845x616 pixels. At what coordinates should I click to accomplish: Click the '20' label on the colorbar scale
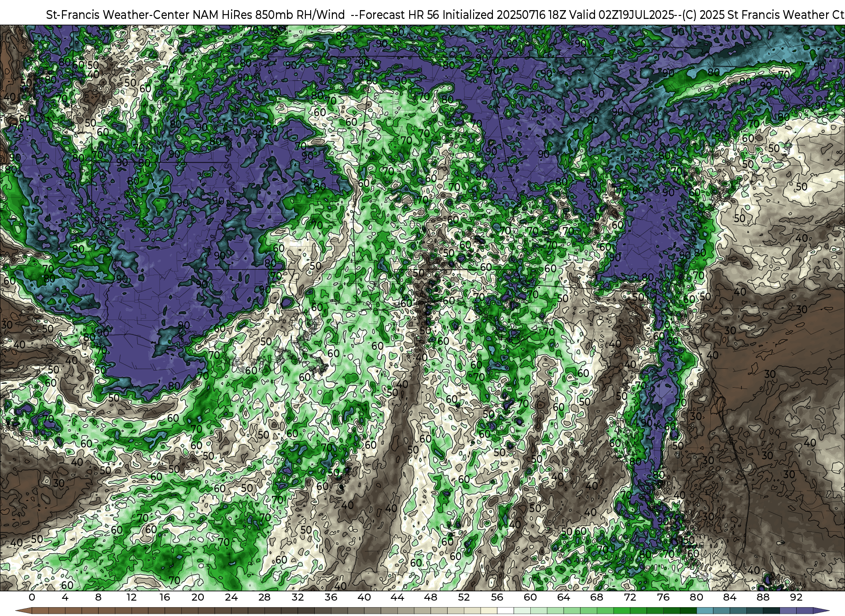[198, 598]
